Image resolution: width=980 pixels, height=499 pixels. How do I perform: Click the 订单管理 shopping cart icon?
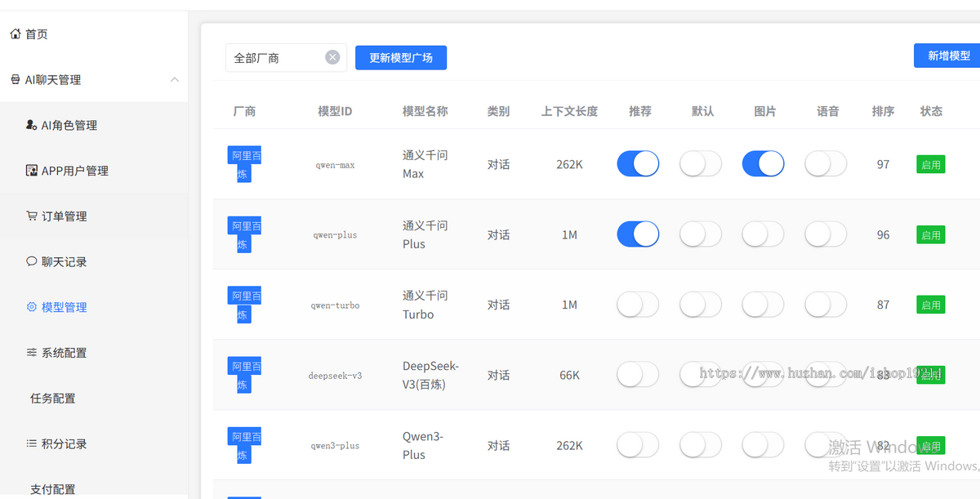pos(32,216)
